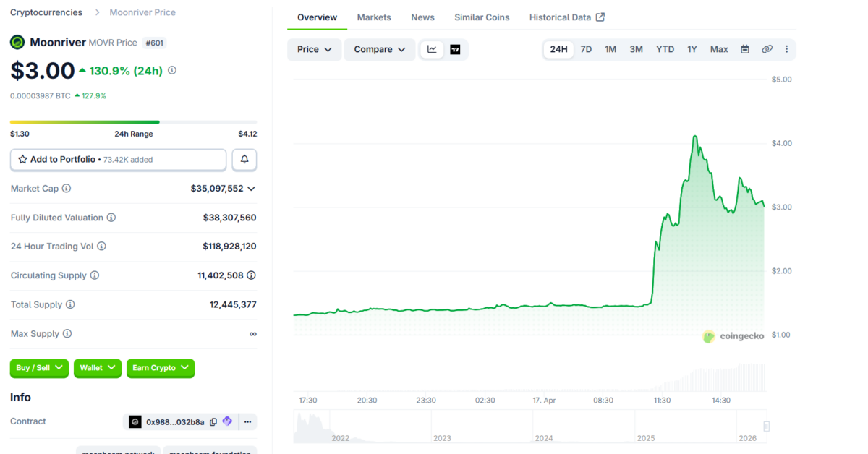This screenshot has width=868, height=454.
Task: Switch to the Markets tab
Action: coord(374,17)
